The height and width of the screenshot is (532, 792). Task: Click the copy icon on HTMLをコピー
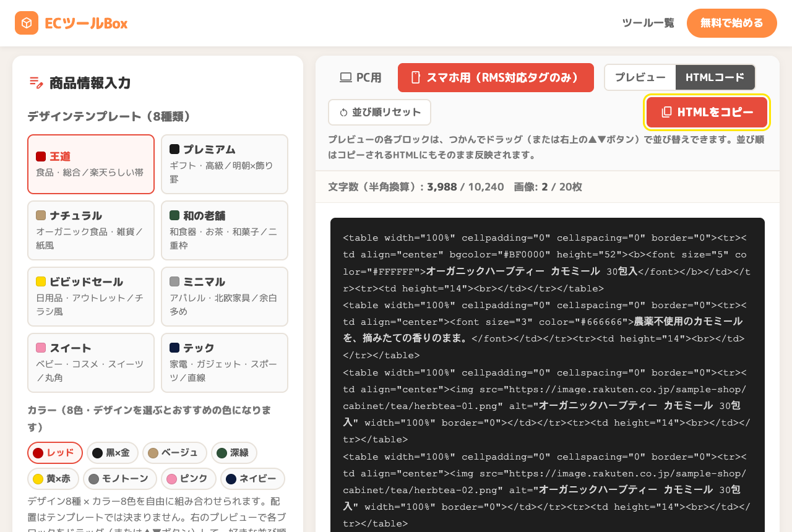pos(666,112)
